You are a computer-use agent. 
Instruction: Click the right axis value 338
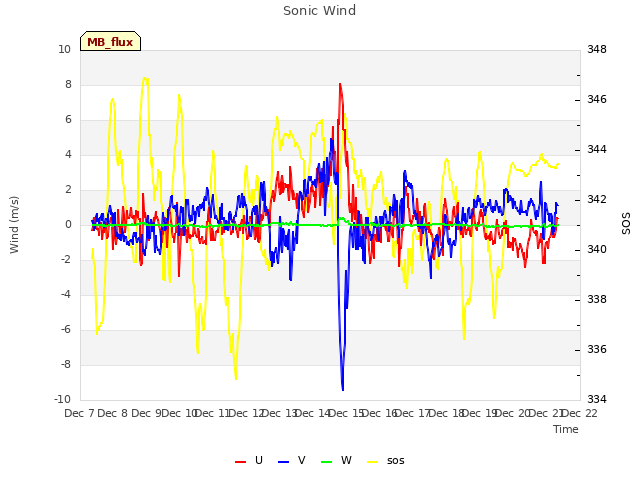pyautogui.click(x=597, y=299)
